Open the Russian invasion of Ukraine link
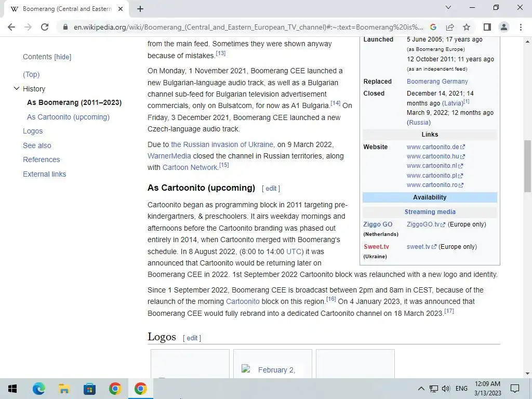Image resolution: width=532 pixels, height=399 pixels. (x=222, y=144)
